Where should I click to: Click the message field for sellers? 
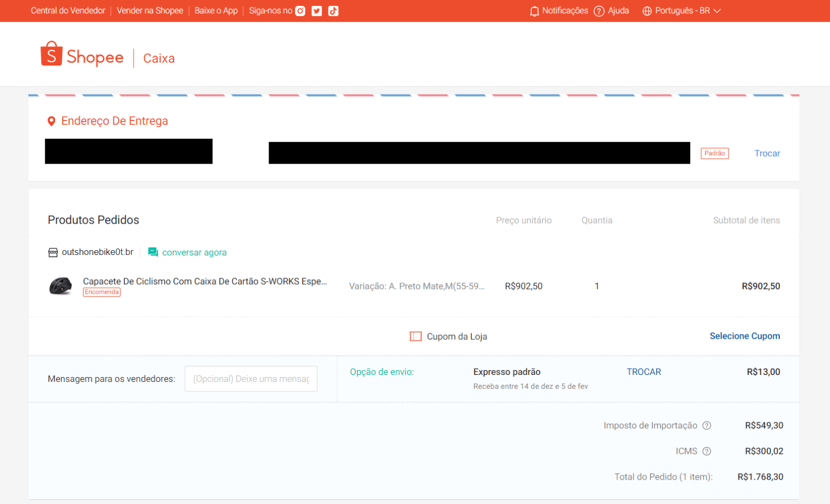pos(251,378)
